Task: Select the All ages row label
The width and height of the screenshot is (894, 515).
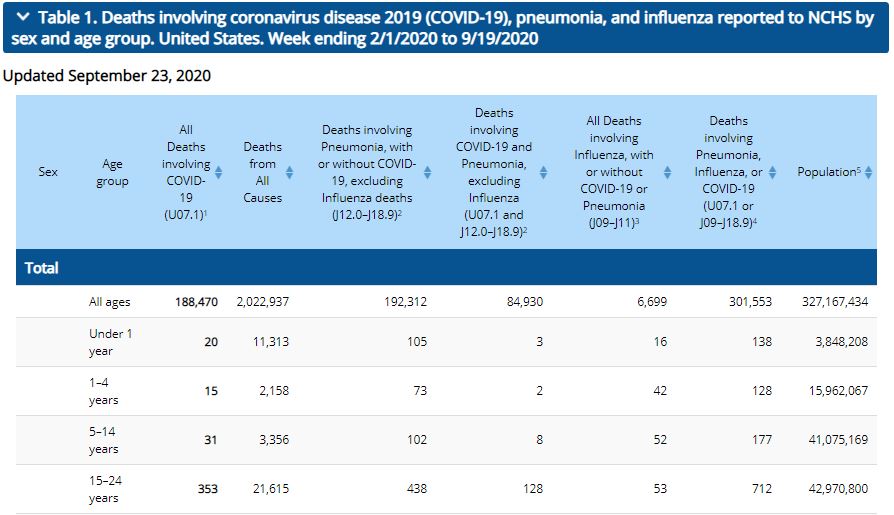Action: pos(109,302)
